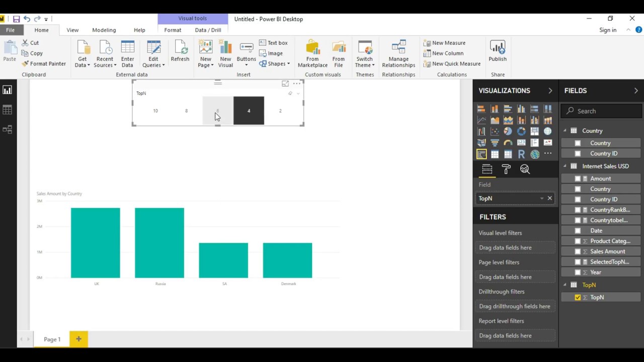Choose the Treemap visualization

pos(534,131)
